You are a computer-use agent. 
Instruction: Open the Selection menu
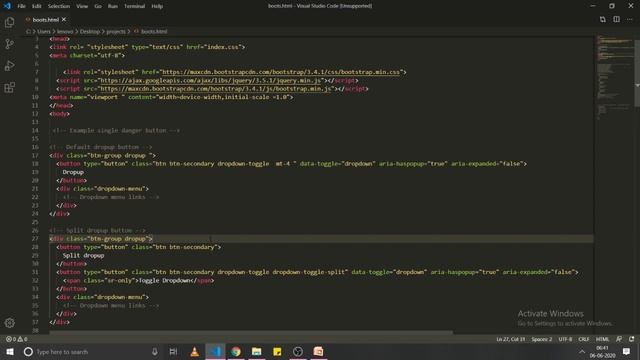tap(59, 6)
